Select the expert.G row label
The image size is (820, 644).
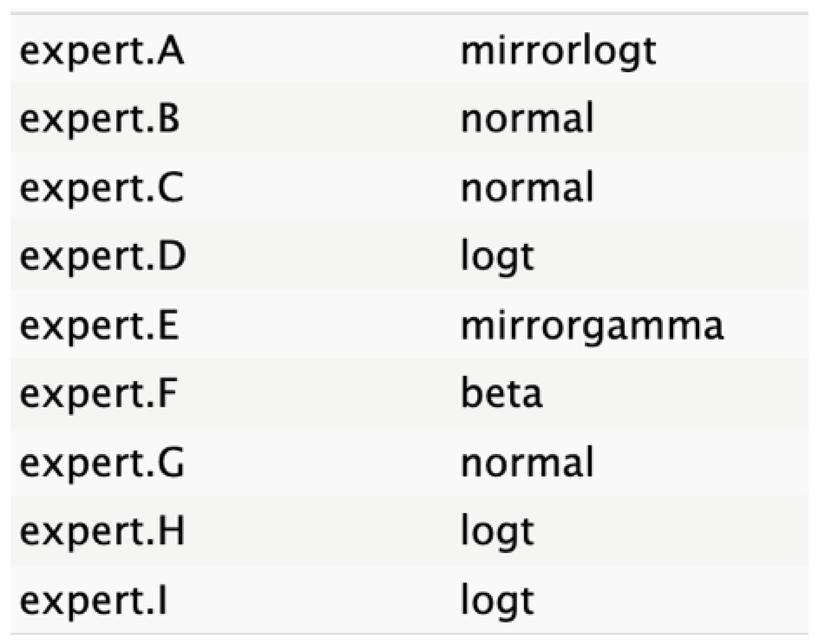(x=102, y=463)
